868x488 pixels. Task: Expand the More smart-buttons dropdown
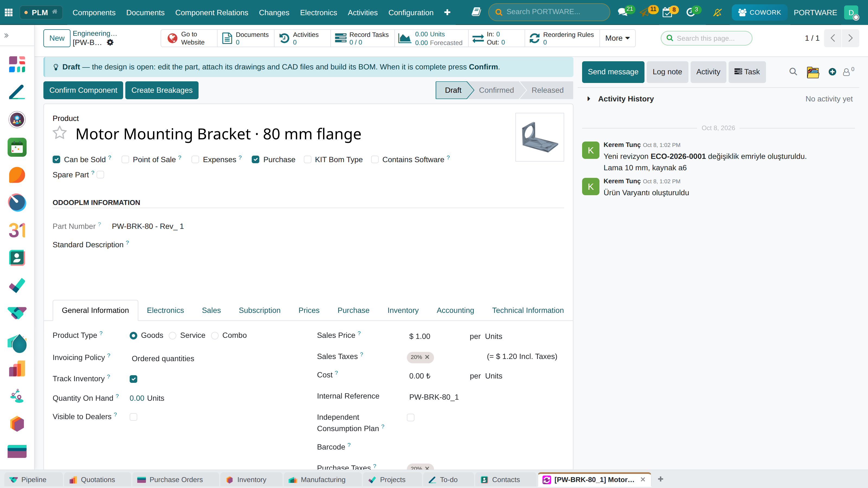617,38
